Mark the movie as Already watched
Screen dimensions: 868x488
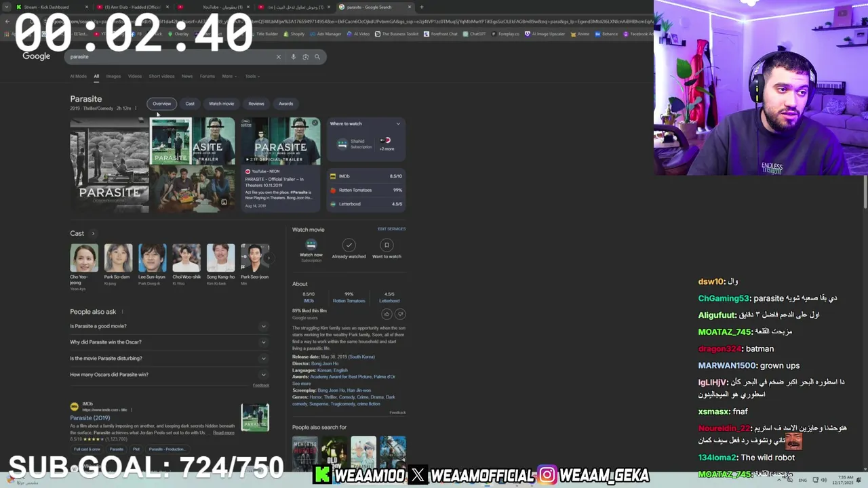[x=349, y=245]
